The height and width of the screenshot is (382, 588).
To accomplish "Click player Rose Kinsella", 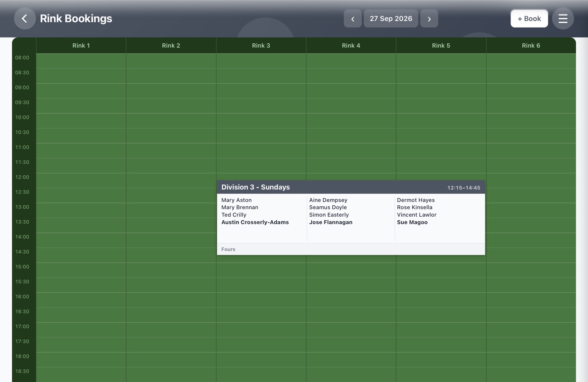I will point(415,208).
